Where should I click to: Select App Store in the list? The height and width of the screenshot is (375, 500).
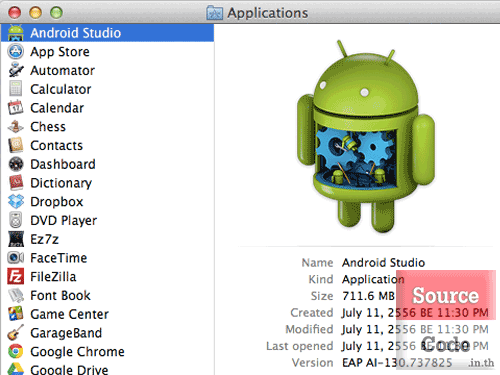(60, 52)
